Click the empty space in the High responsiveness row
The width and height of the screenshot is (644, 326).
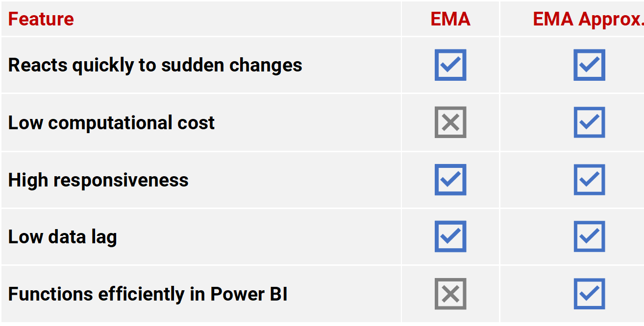coord(294,180)
